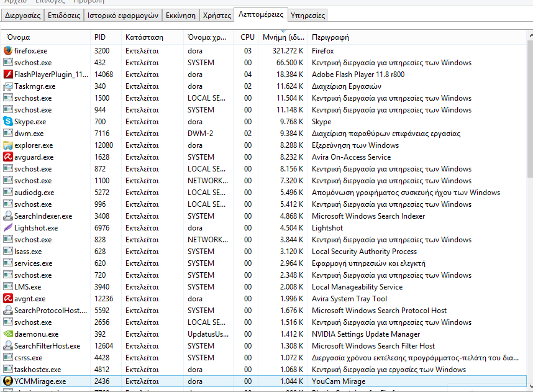This screenshot has height=392, width=533.
Task: Click the 'UpdatusUs...' user name cell
Action: point(208,334)
